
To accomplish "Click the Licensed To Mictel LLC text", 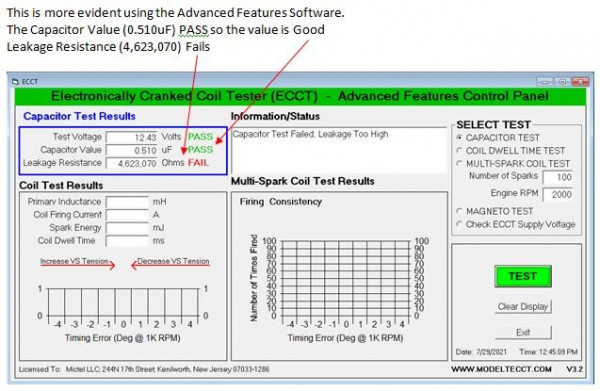I will pos(144,369).
